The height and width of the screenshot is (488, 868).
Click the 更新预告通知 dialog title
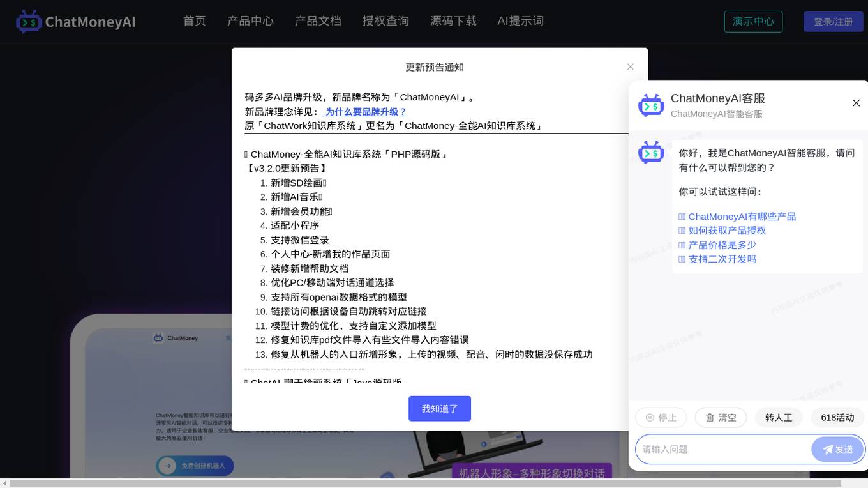[x=435, y=67]
